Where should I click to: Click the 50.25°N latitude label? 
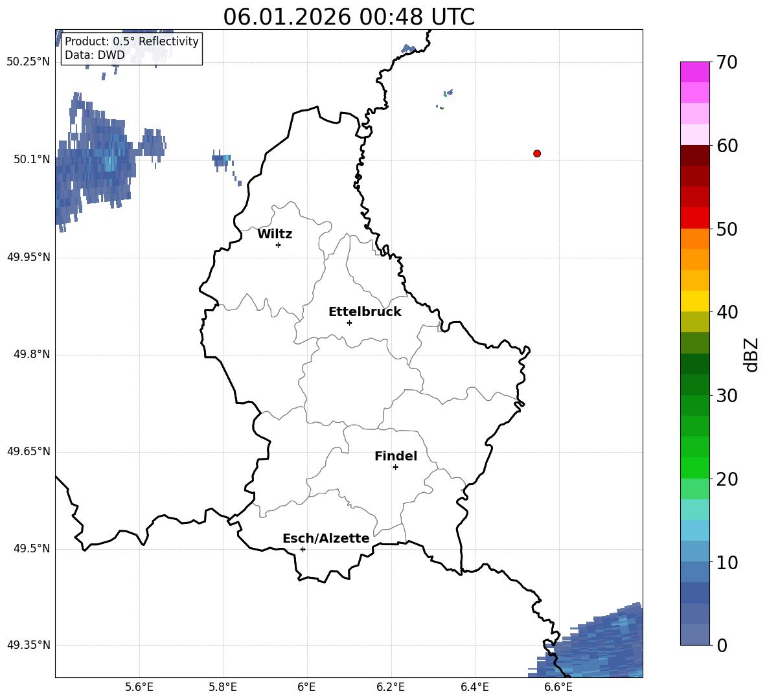[x=29, y=62]
